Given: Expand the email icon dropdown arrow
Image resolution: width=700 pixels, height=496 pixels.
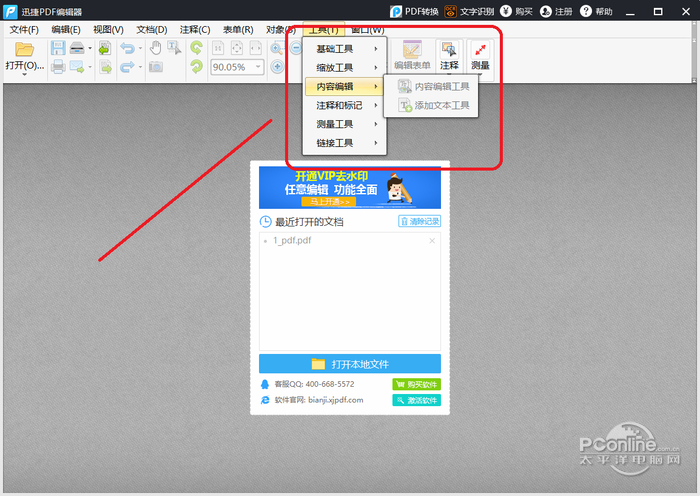Looking at the screenshot, I should point(90,67).
